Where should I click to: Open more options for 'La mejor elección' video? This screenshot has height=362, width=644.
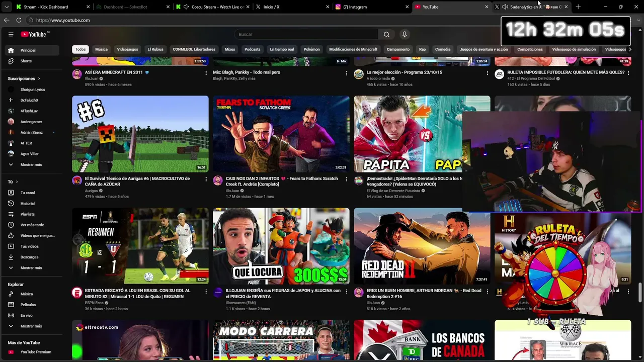[x=487, y=73]
